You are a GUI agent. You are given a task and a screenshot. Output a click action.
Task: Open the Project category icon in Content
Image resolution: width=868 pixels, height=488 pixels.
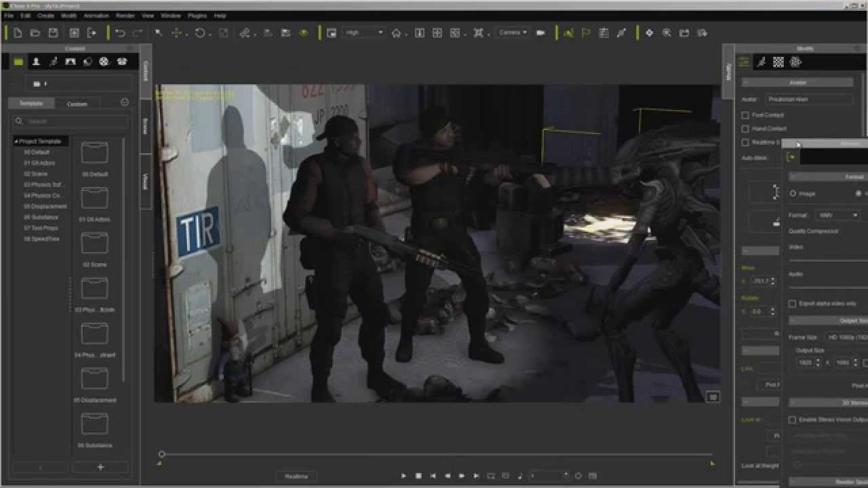pyautogui.click(x=18, y=62)
